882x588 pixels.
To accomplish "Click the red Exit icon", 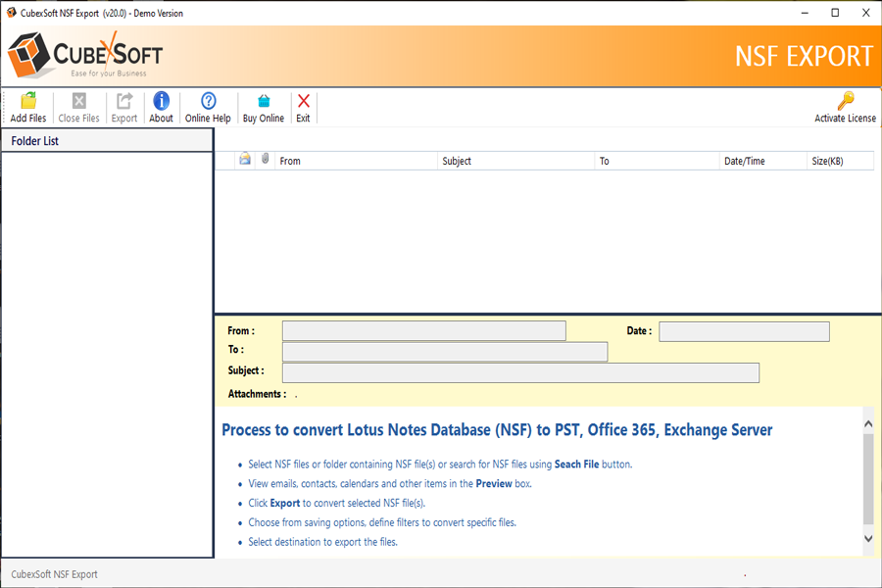I will click(x=303, y=101).
